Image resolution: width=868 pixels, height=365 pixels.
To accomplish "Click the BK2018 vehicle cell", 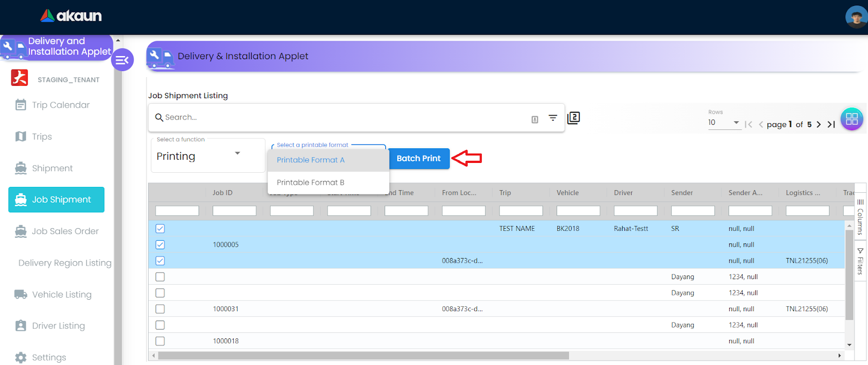I will point(568,229).
